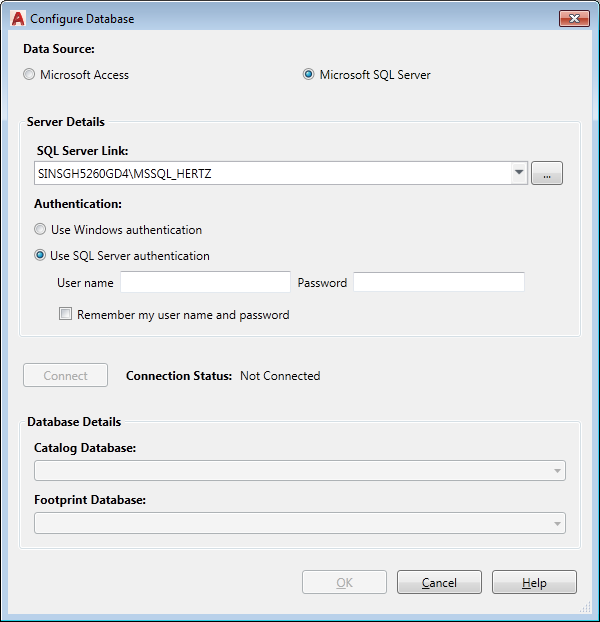Click the Footprint Database label
The image size is (600, 622).
coord(90,500)
